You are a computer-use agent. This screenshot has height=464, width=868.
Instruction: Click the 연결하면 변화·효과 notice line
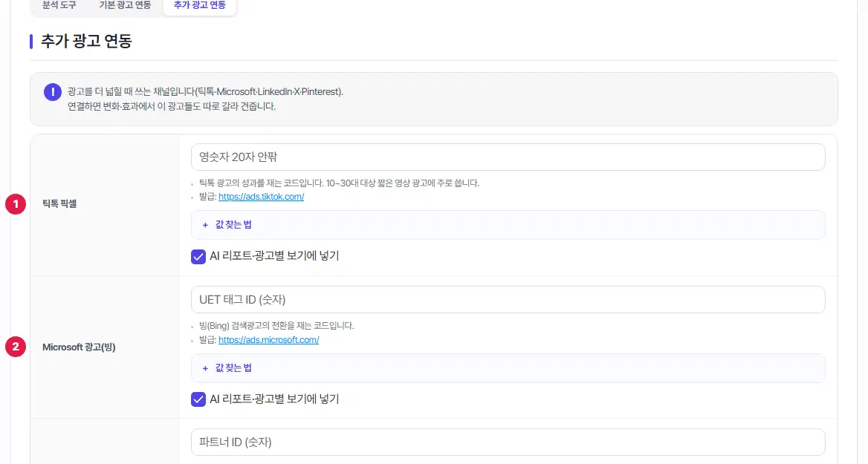tap(172, 106)
